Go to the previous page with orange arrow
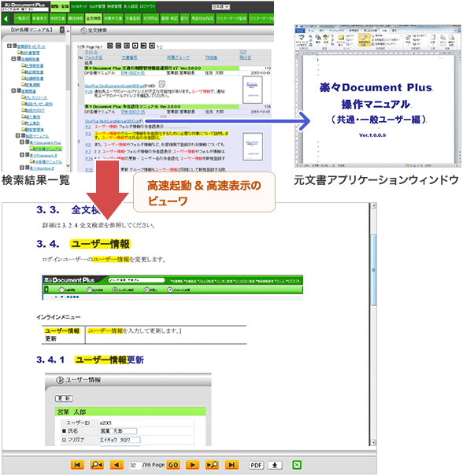 tap(117, 465)
